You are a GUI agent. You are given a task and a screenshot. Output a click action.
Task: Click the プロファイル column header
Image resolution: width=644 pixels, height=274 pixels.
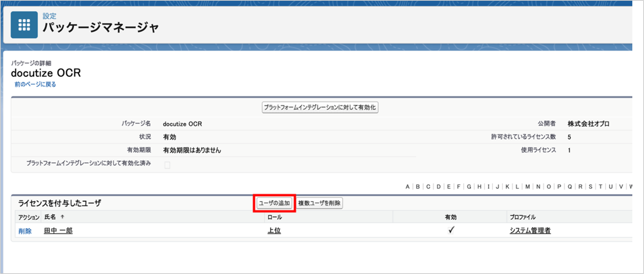click(523, 217)
